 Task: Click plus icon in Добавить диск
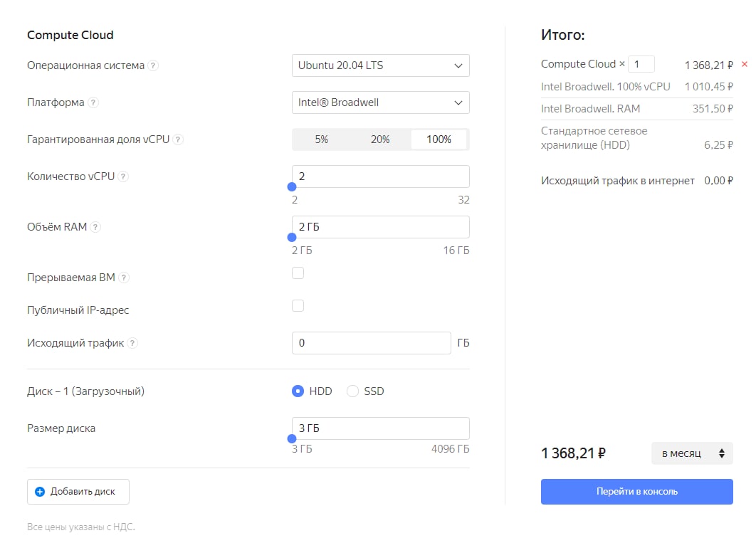point(40,492)
